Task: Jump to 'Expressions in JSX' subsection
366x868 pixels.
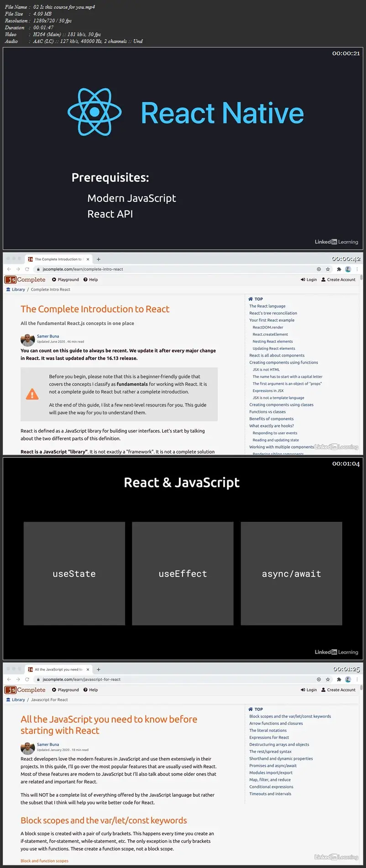Action: [x=268, y=391]
